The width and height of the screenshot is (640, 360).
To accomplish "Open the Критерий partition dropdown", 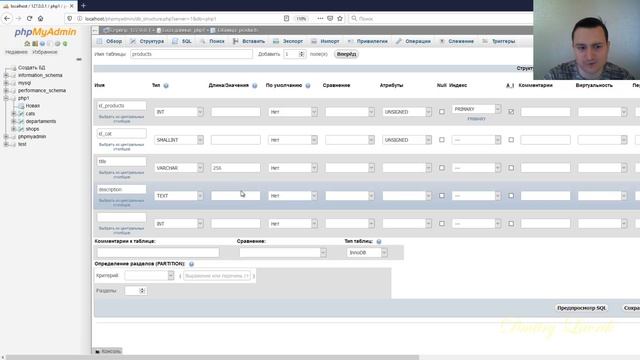I will tap(149, 276).
